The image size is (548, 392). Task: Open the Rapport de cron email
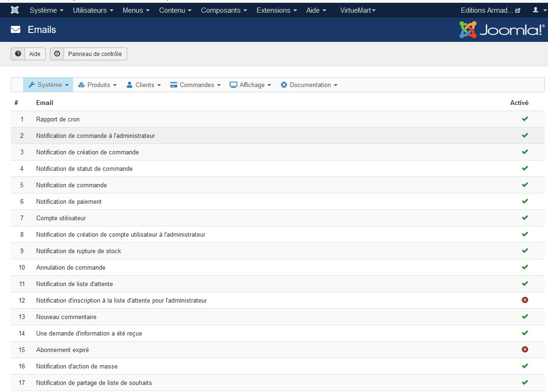click(57, 119)
